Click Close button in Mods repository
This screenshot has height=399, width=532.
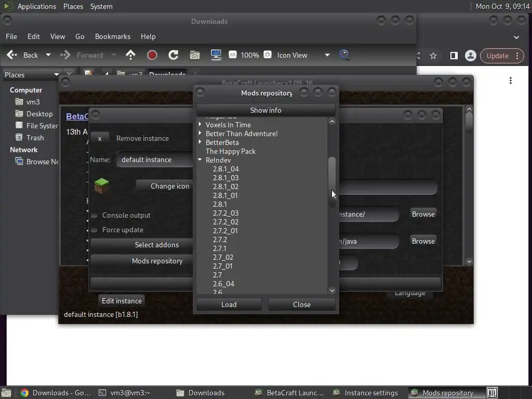[302, 304]
